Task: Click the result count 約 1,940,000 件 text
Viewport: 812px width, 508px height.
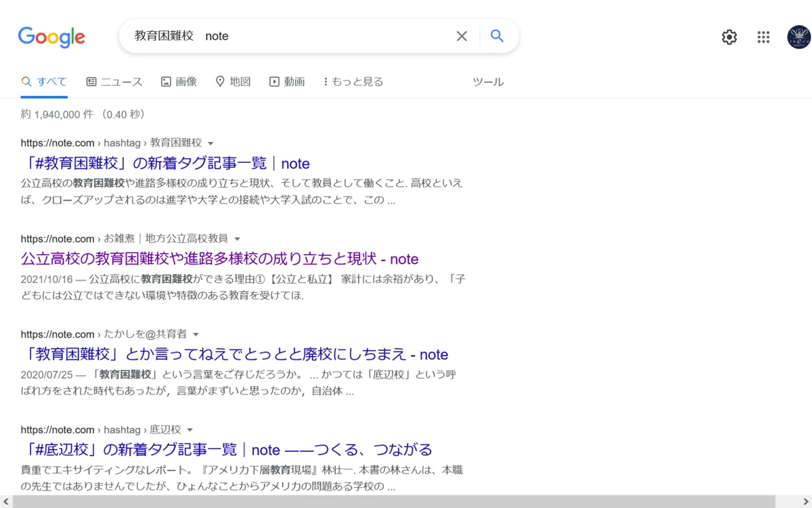Action: tap(58, 114)
